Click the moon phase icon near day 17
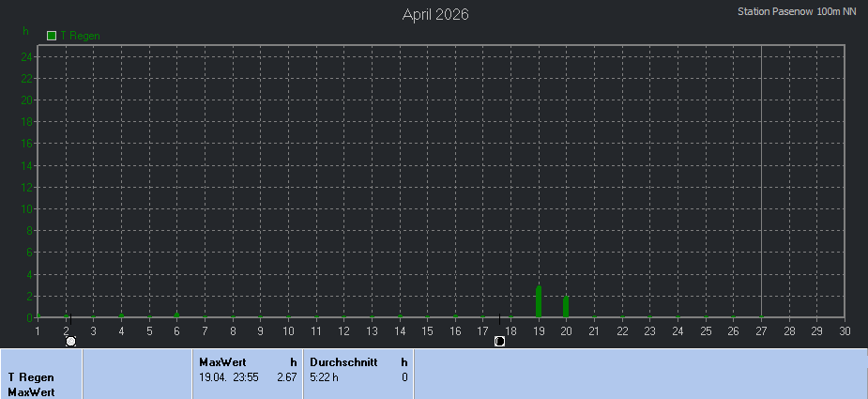The height and width of the screenshot is (399, 868). click(499, 341)
